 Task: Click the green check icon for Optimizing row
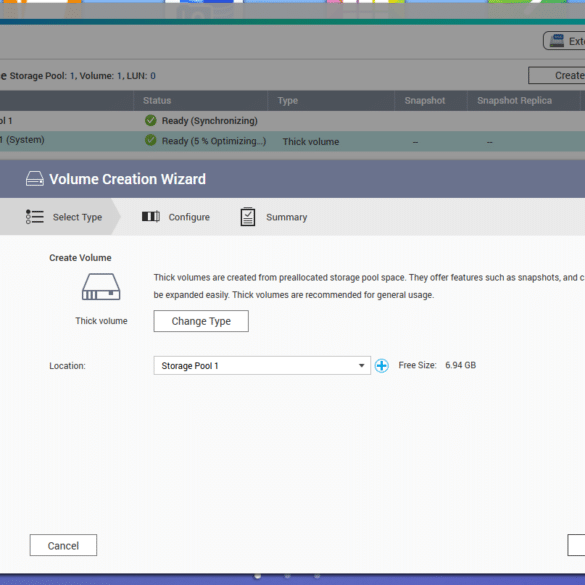point(150,140)
